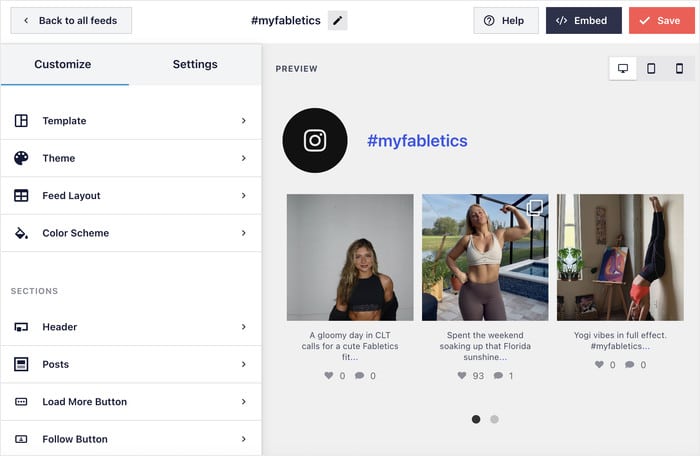
Task: Switch to the Settings tab
Action: tap(195, 64)
